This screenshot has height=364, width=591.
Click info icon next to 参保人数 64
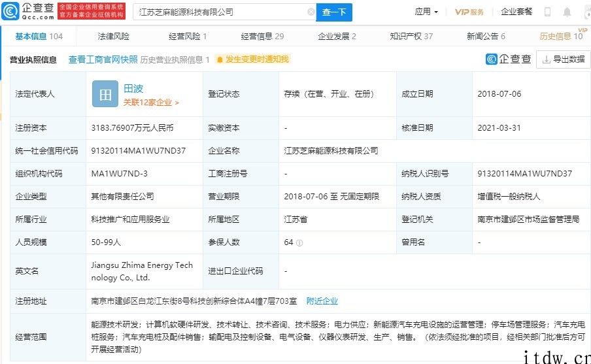point(299,243)
